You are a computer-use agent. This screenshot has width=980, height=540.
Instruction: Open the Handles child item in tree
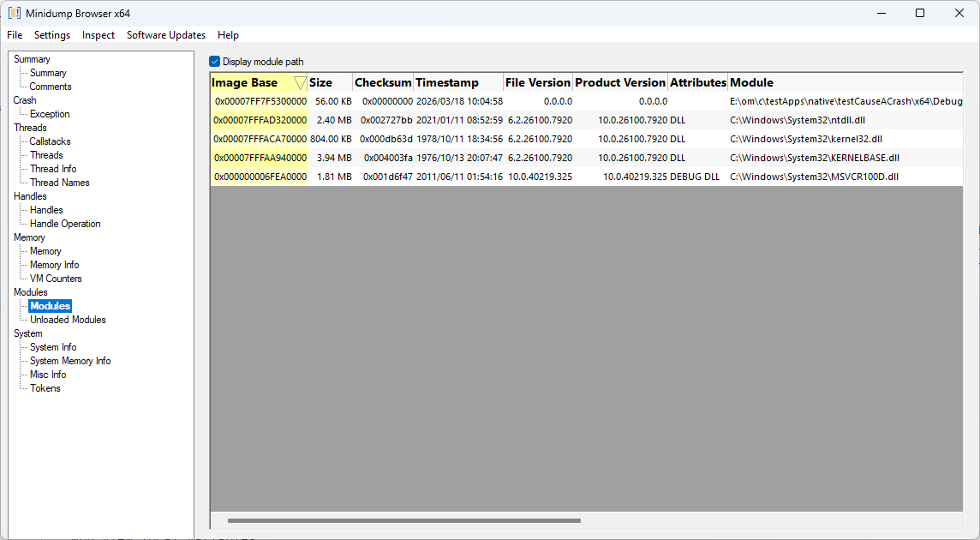click(x=47, y=210)
